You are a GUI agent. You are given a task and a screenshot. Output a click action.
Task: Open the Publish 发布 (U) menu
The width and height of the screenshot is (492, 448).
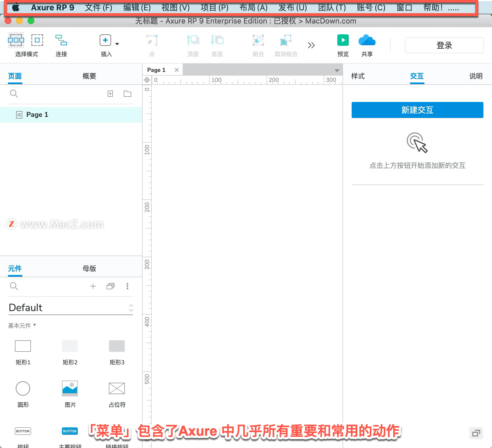click(293, 8)
